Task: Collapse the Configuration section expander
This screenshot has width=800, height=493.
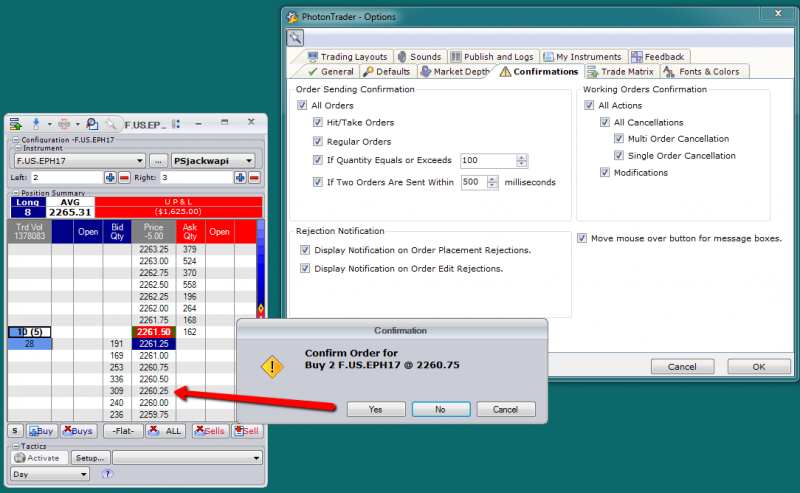Action: 16,139
